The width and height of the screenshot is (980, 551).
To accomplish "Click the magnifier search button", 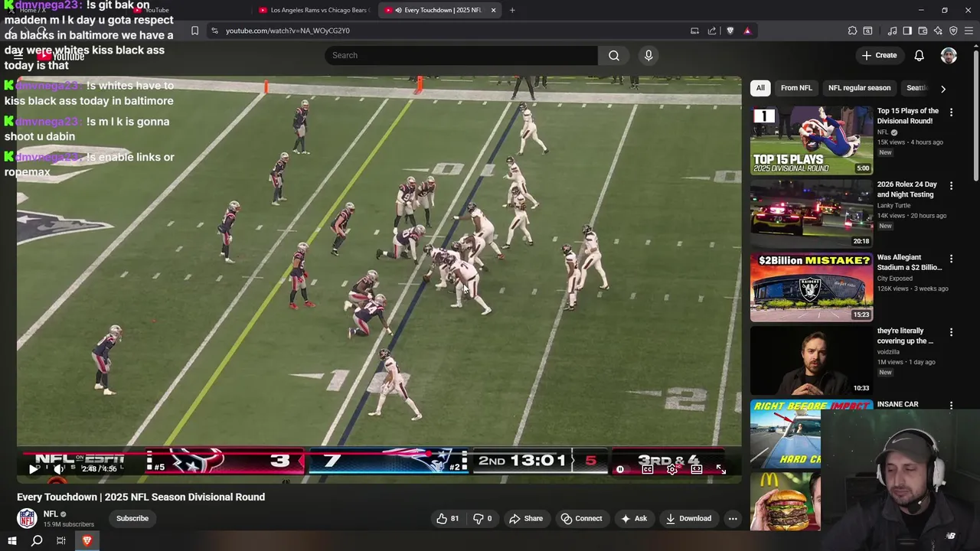I will click(614, 55).
